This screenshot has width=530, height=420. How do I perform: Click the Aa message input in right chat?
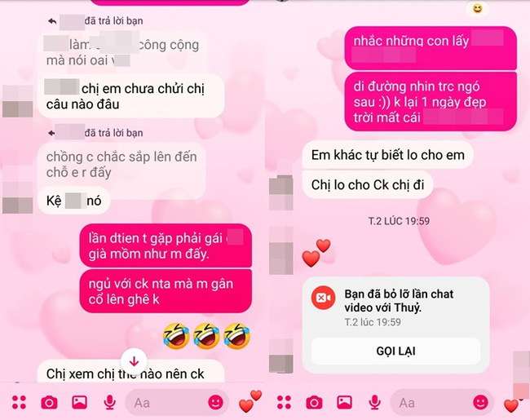click(x=431, y=402)
